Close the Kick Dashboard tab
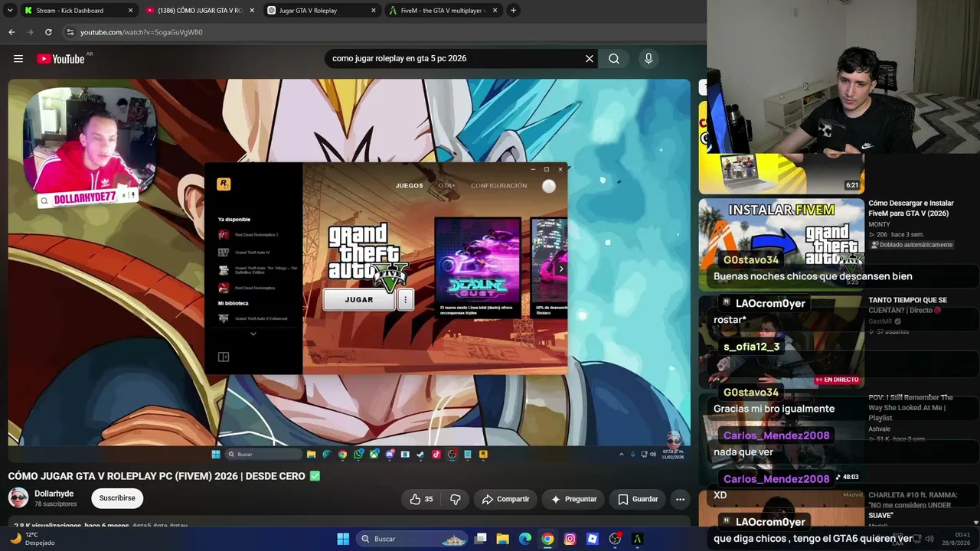 point(130,11)
